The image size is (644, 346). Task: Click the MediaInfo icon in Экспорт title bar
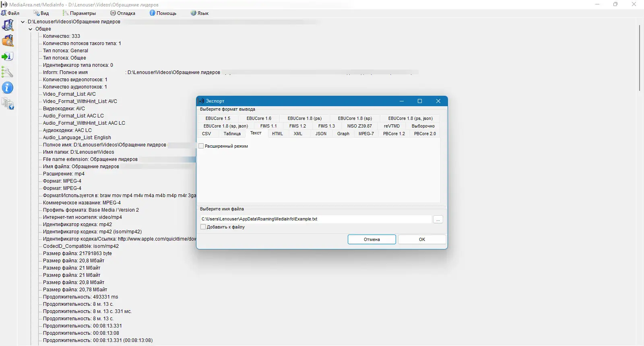201,101
